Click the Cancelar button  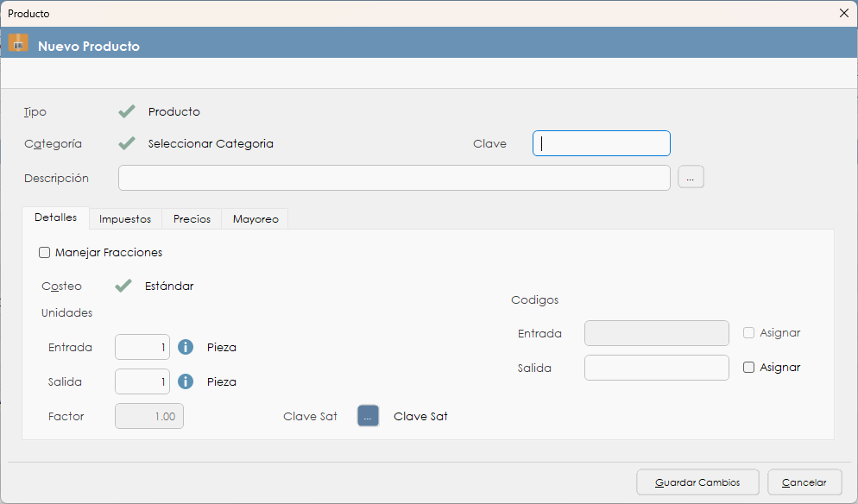[x=804, y=482]
